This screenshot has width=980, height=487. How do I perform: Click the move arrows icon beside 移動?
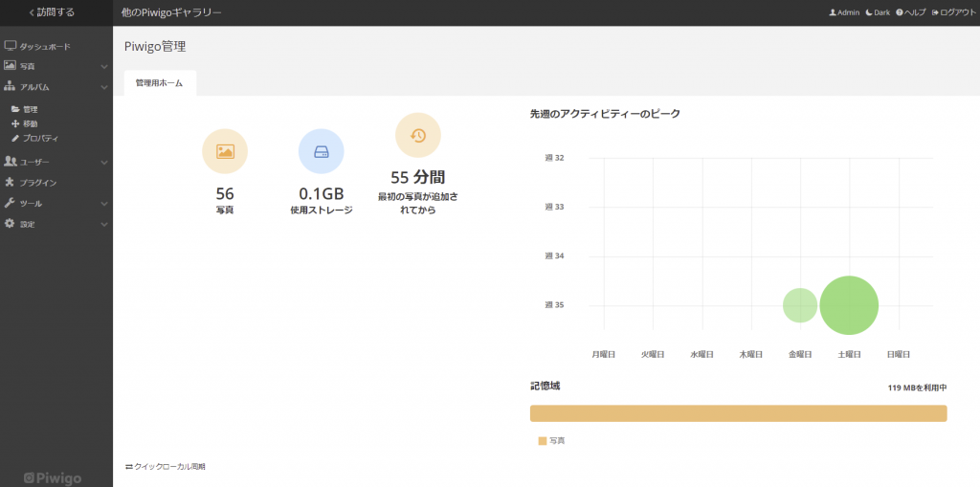point(15,123)
